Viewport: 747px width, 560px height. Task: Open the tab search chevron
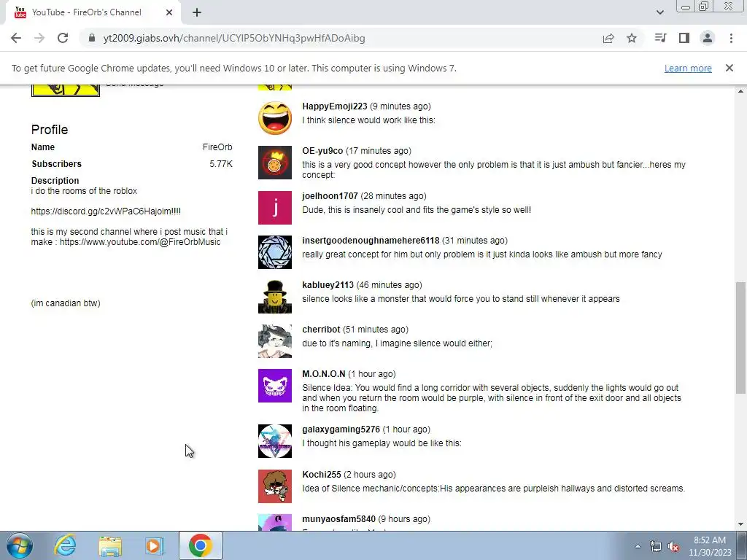pos(659,12)
